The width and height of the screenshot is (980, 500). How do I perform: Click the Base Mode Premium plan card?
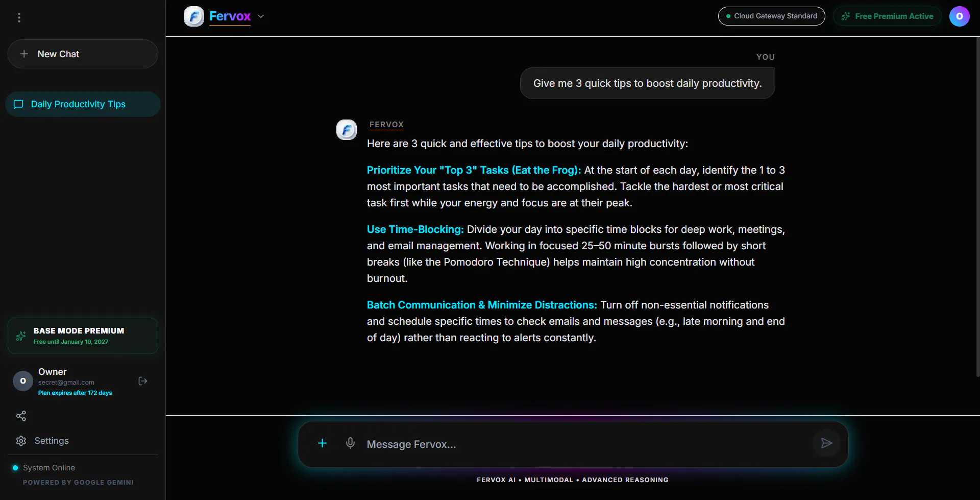point(83,336)
